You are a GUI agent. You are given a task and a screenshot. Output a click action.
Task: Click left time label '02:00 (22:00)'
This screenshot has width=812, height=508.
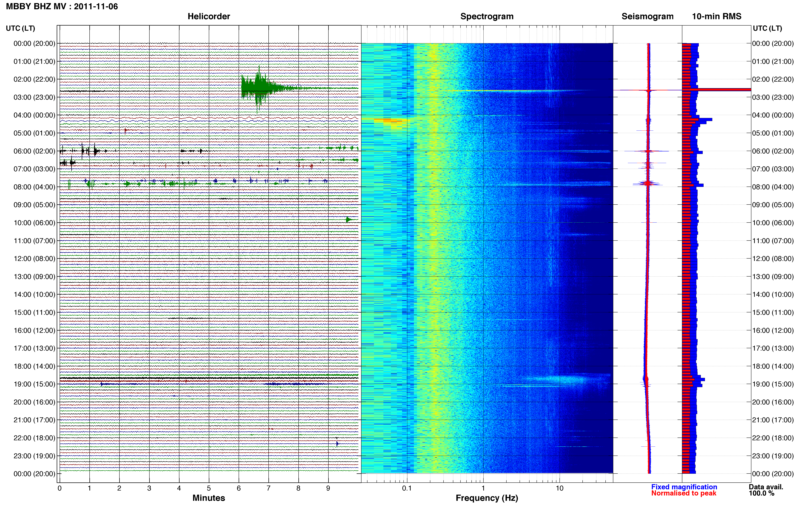(x=34, y=79)
